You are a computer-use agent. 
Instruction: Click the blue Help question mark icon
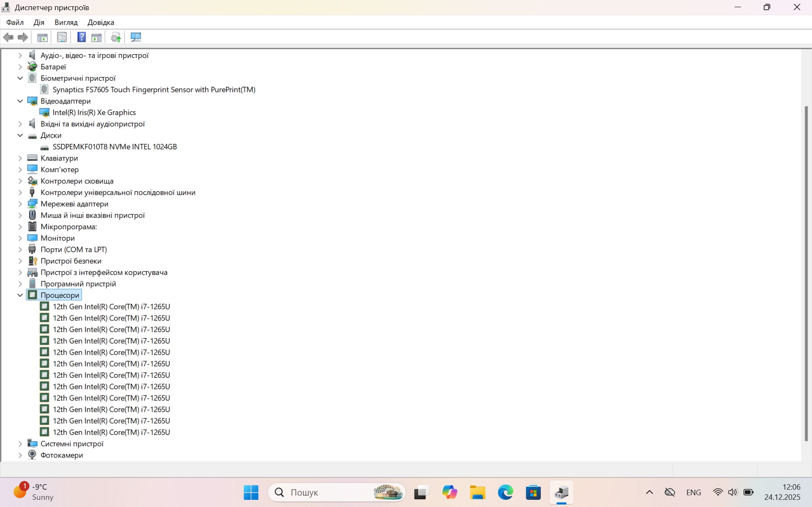tap(81, 37)
